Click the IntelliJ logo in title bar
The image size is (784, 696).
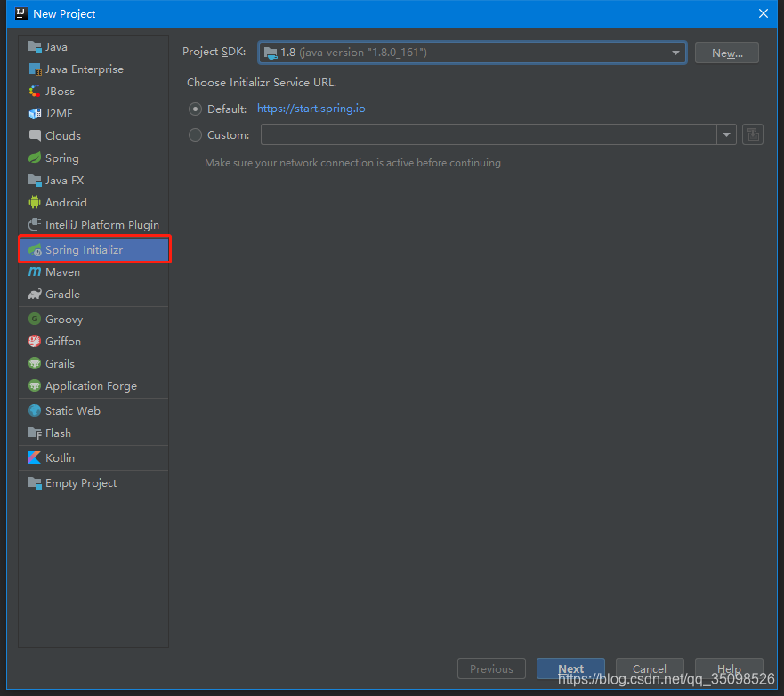point(21,13)
